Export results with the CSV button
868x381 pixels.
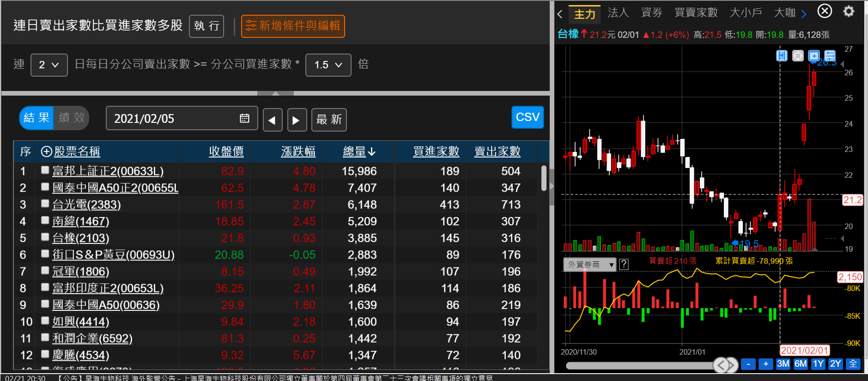tap(527, 117)
